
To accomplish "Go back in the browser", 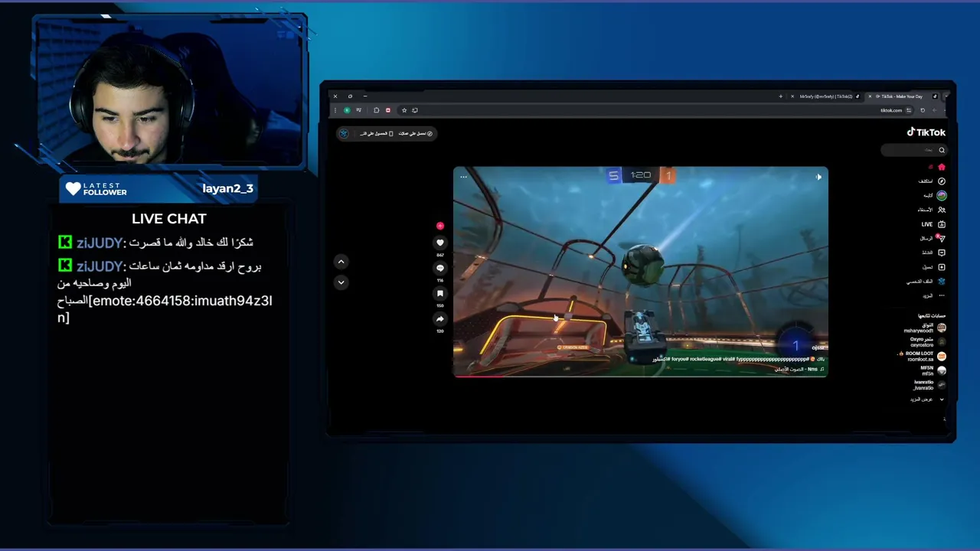I will point(935,110).
